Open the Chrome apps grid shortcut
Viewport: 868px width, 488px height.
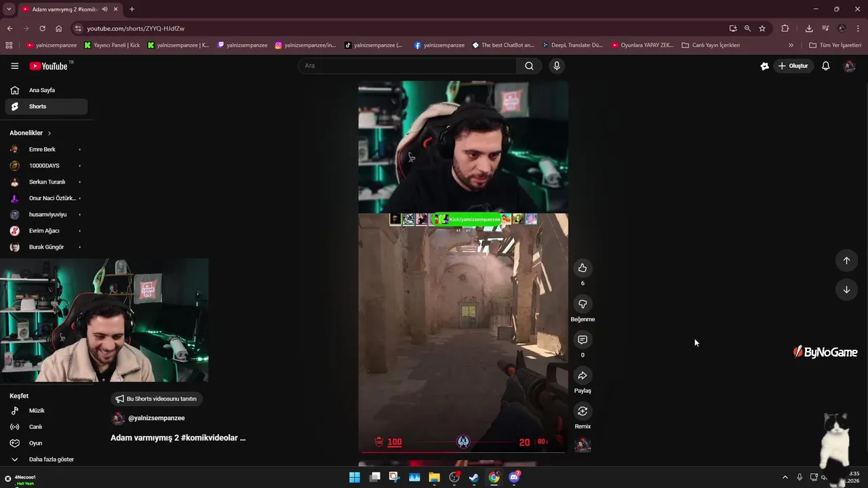[9, 45]
